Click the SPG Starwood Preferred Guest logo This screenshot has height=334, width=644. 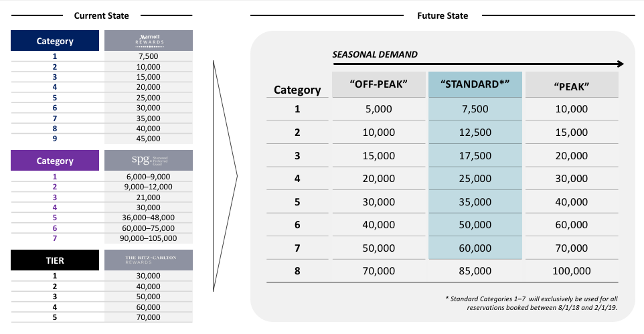[148, 161]
